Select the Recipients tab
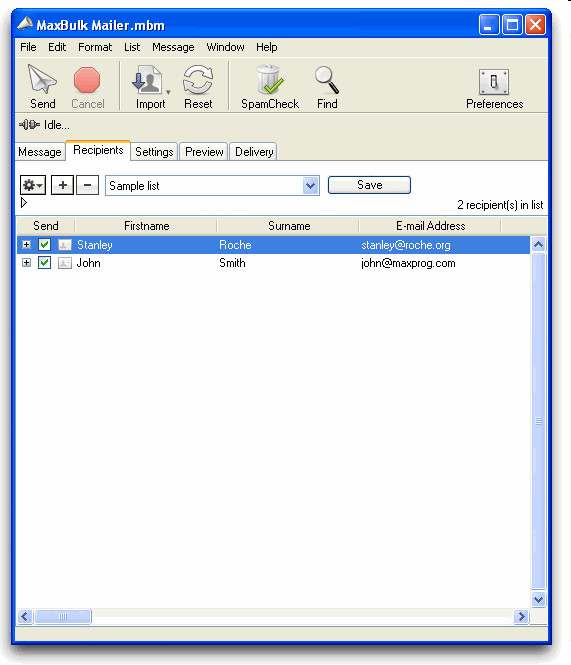 pyautogui.click(x=98, y=150)
